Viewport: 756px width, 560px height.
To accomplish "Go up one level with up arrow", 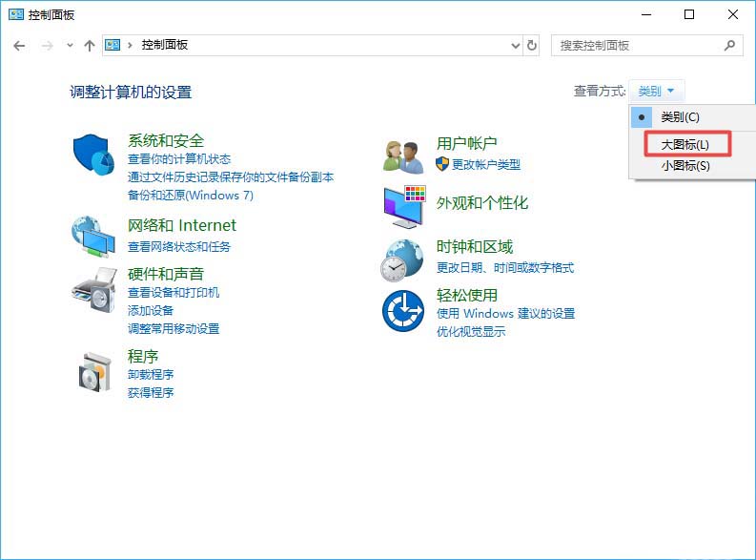I will coord(90,46).
